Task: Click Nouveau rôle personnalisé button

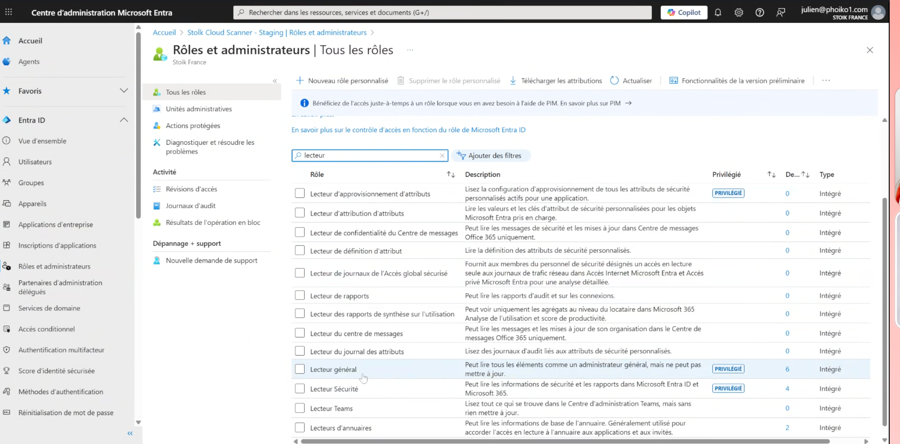Action: point(342,81)
